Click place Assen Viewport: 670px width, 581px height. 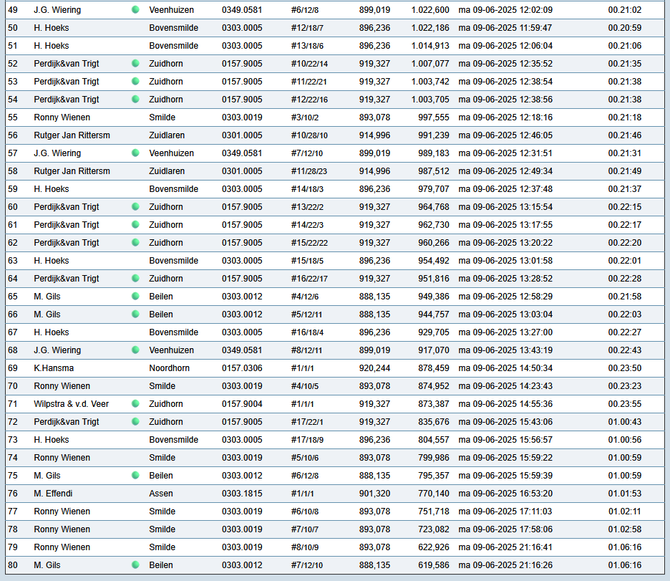tap(161, 493)
